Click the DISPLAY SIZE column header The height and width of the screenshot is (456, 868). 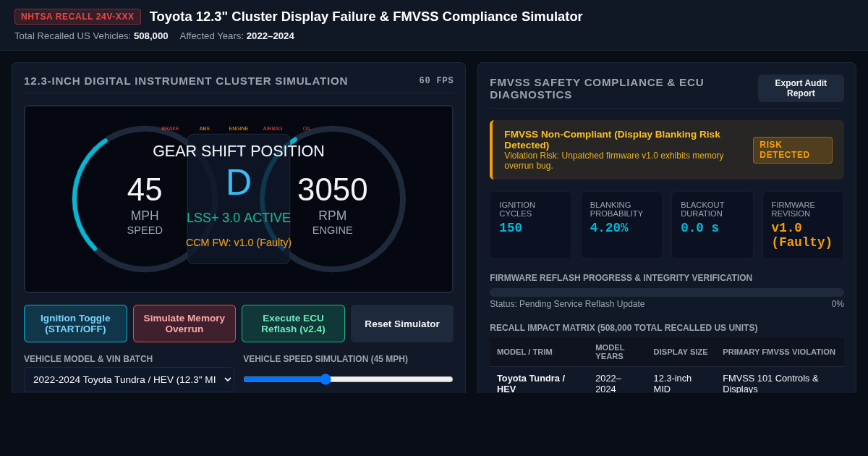point(681,352)
